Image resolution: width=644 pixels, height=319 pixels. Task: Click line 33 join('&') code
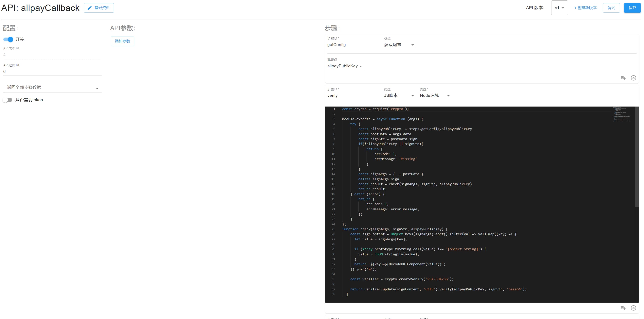pos(363,269)
